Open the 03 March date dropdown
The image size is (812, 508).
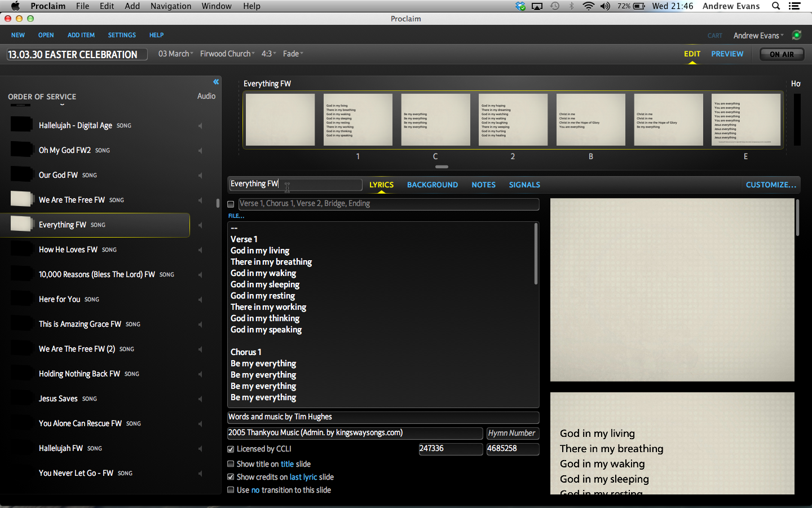pyautogui.click(x=176, y=54)
